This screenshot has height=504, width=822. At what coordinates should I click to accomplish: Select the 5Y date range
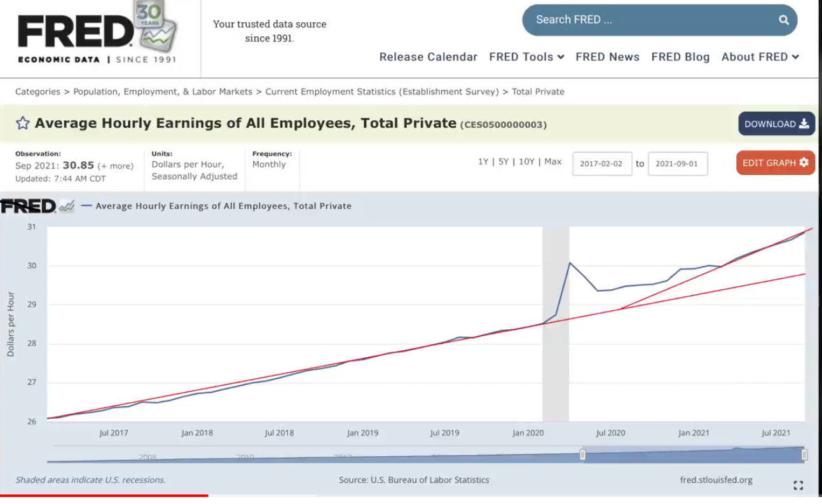503,162
